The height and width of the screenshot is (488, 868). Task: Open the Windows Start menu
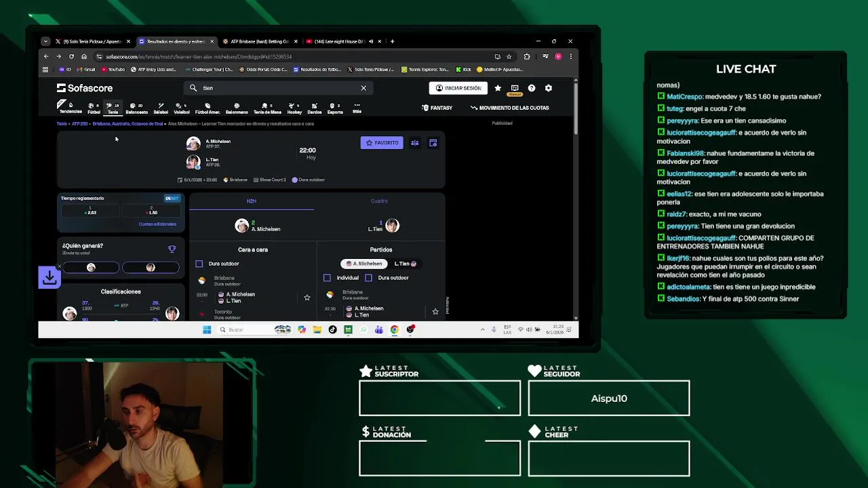(x=207, y=330)
